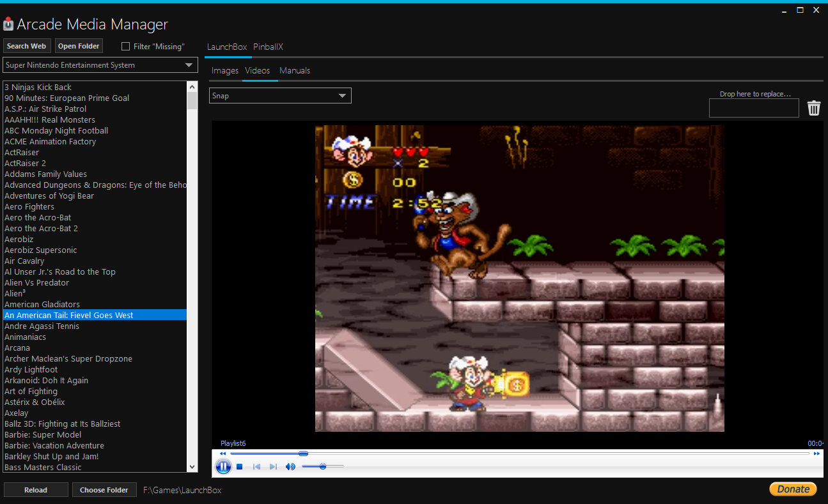Select Barbie: Super Model
This screenshot has height=504, width=828.
95,434
